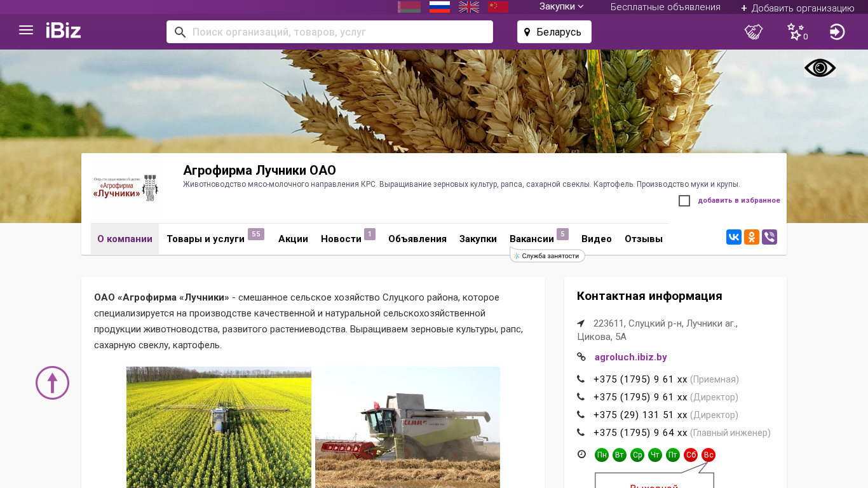Image resolution: width=868 pixels, height=488 pixels.
Task: Click the working hours clock icon
Action: click(581, 454)
